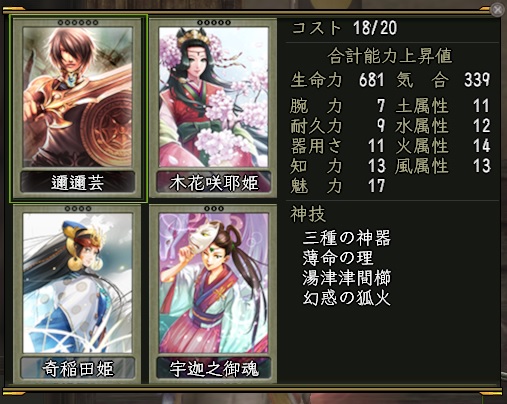Select the 邇邇芸 warrior card portrait
Image resolution: width=507 pixels, height=404 pixels.
77,97
